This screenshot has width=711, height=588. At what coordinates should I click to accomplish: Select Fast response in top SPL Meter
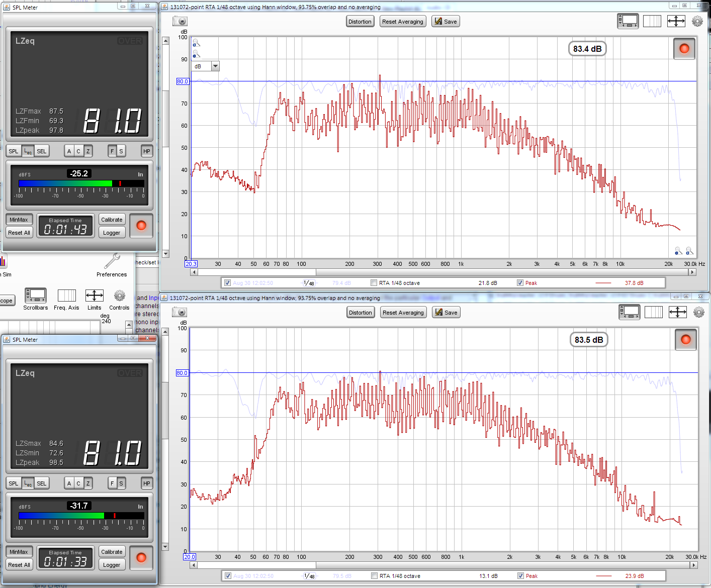(x=112, y=151)
